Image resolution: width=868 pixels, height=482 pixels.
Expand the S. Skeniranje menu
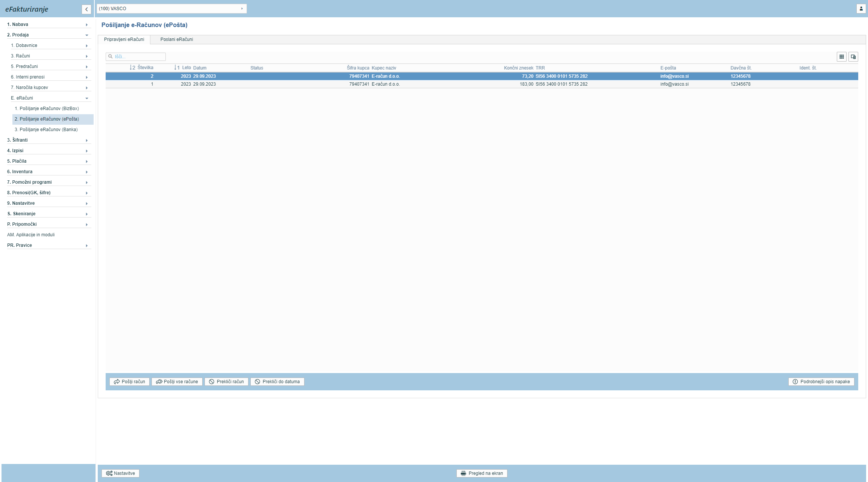(x=49, y=214)
